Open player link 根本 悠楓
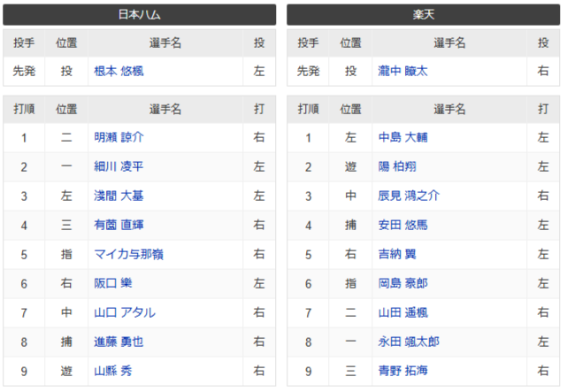This screenshot has width=567, height=392. (x=119, y=72)
